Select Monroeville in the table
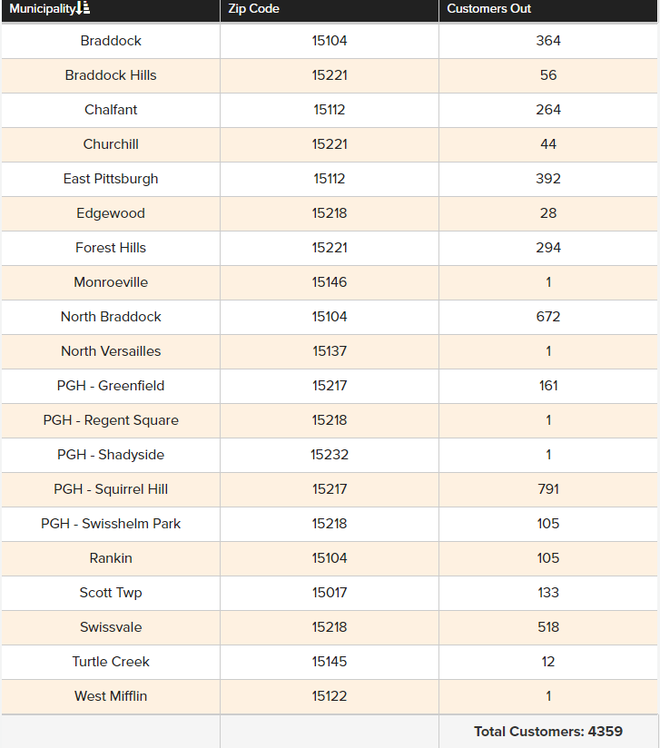The image size is (660, 748). click(x=111, y=282)
